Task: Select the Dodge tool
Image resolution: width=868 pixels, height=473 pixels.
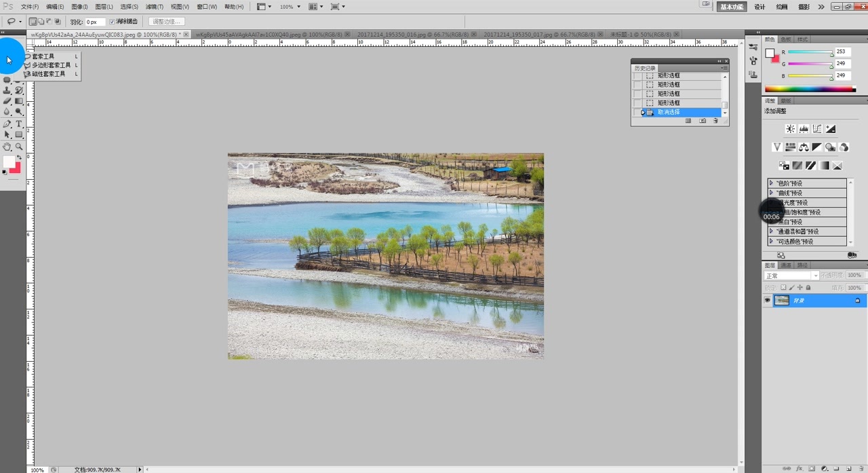Action: point(19,112)
